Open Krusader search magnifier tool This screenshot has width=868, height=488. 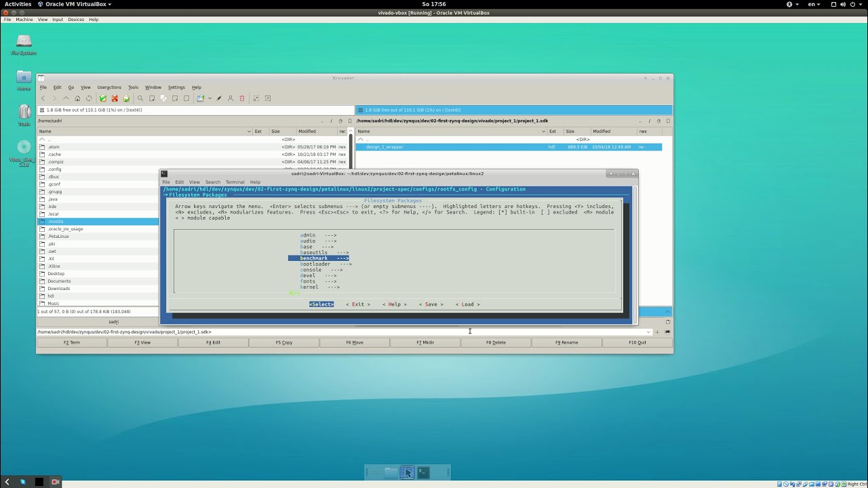click(x=140, y=98)
